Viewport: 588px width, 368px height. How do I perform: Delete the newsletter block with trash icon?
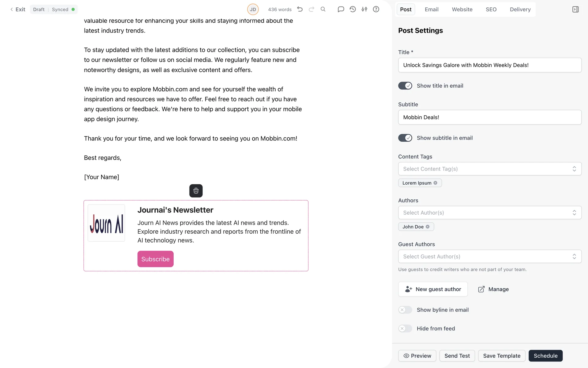coord(196,191)
